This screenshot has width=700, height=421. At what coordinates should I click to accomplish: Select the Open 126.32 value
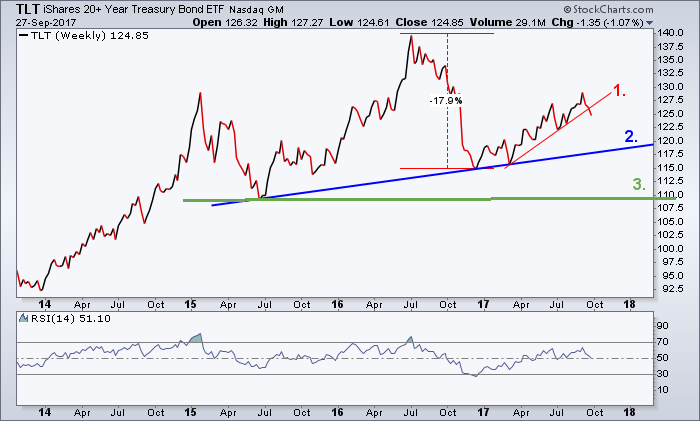click(x=225, y=22)
